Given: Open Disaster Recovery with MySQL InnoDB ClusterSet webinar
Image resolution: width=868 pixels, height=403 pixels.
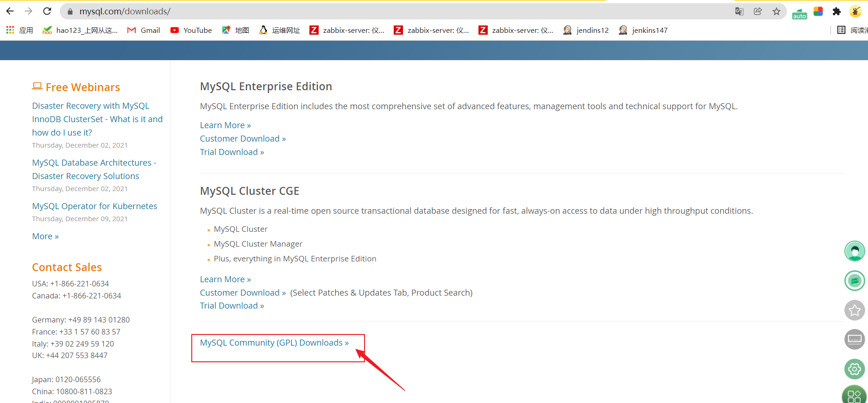Looking at the screenshot, I should [97, 119].
